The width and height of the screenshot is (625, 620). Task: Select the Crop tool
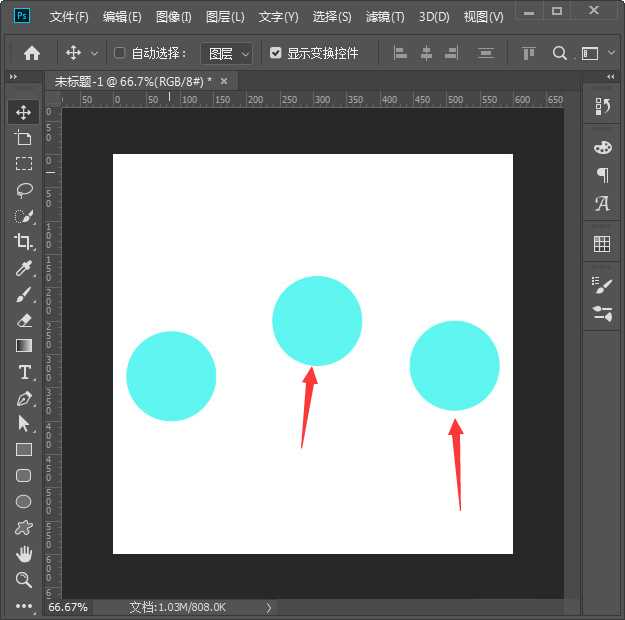click(x=24, y=241)
